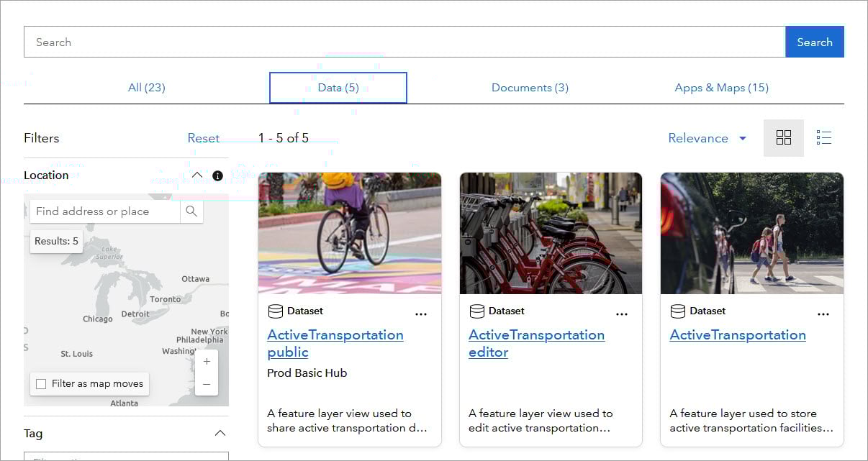Open the Location filter info icon
The height and width of the screenshot is (461, 868).
(x=217, y=175)
